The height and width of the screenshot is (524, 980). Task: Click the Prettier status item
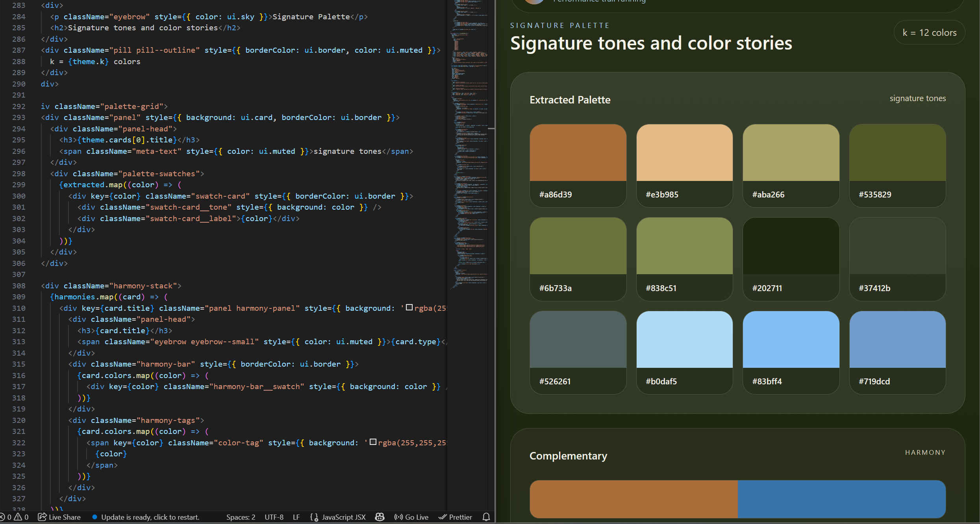[456, 517]
